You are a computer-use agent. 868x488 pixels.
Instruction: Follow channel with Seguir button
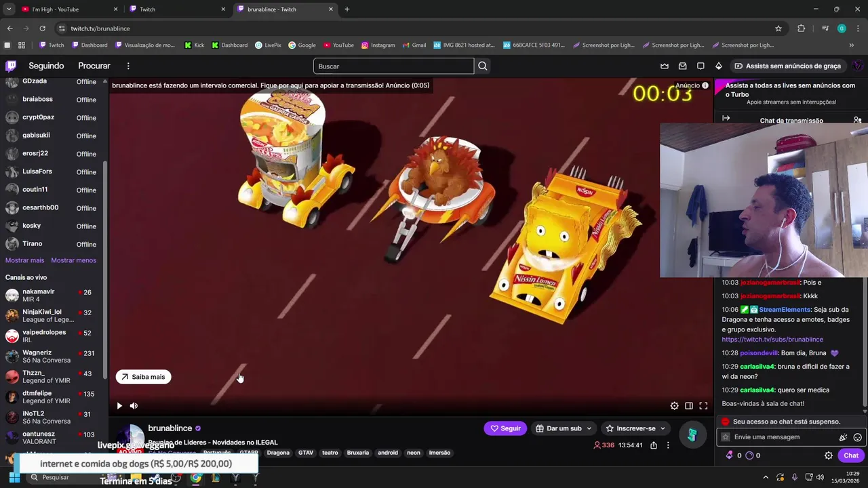pos(505,428)
